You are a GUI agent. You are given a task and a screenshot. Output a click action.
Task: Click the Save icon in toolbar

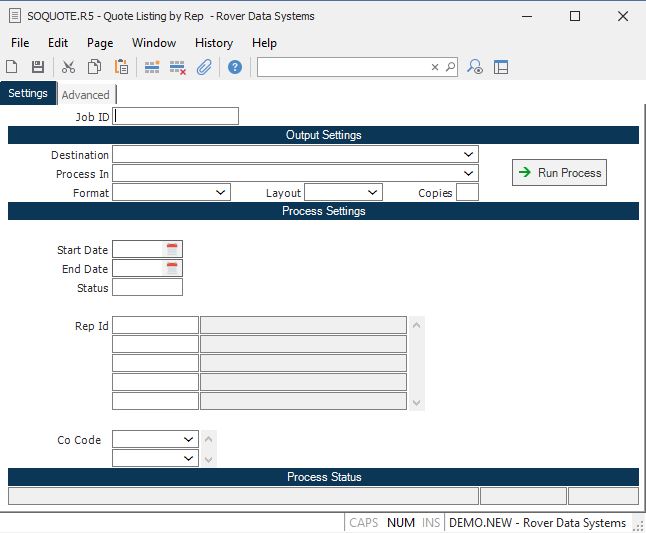[38, 67]
